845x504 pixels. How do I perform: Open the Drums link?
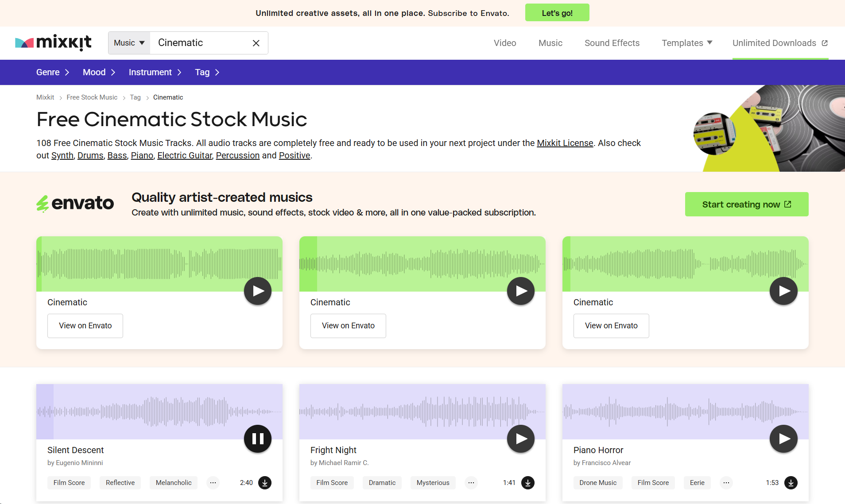[90, 155]
